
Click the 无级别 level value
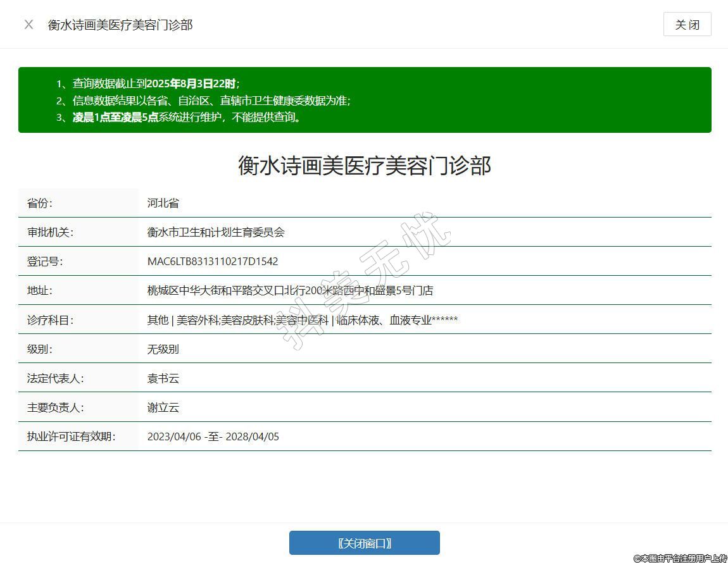[163, 349]
